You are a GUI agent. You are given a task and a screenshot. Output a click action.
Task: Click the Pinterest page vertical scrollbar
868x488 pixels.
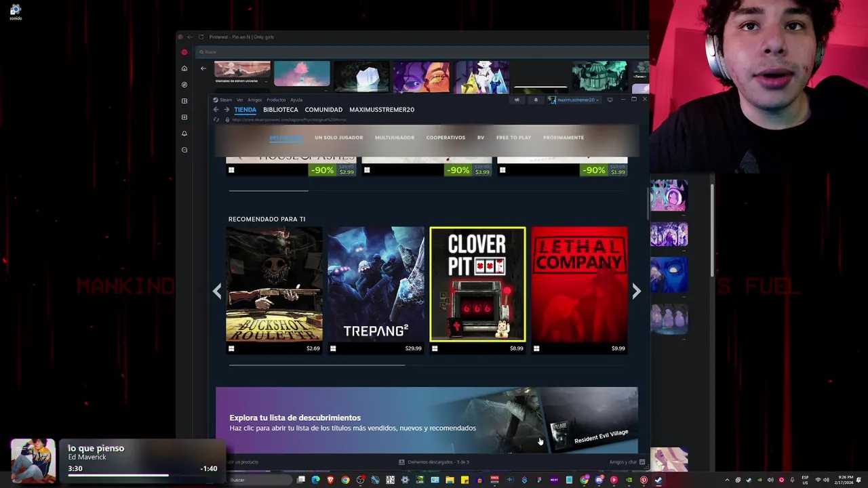pyautogui.click(x=712, y=230)
